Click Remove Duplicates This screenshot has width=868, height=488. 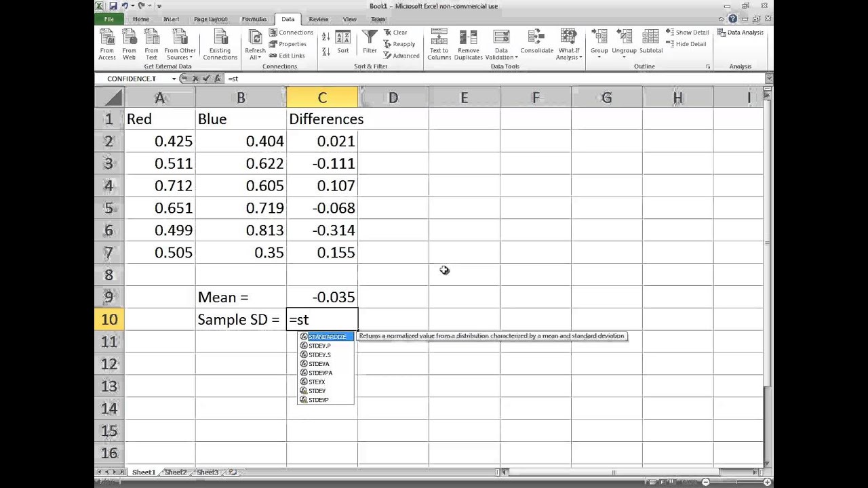tap(469, 45)
